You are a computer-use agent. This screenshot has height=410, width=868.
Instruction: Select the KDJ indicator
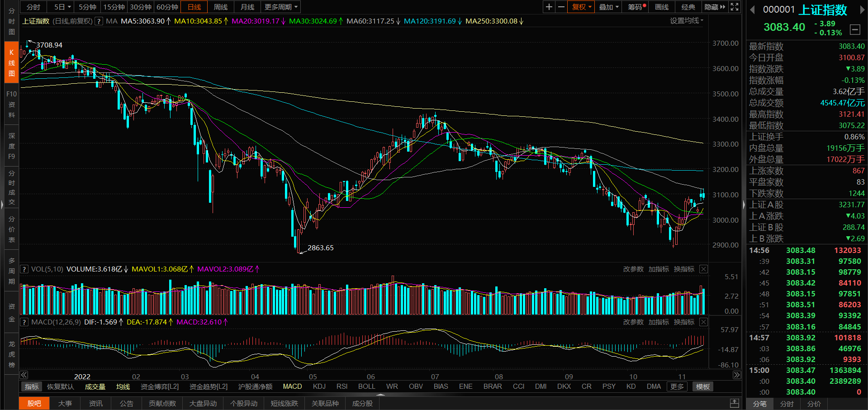tap(319, 386)
